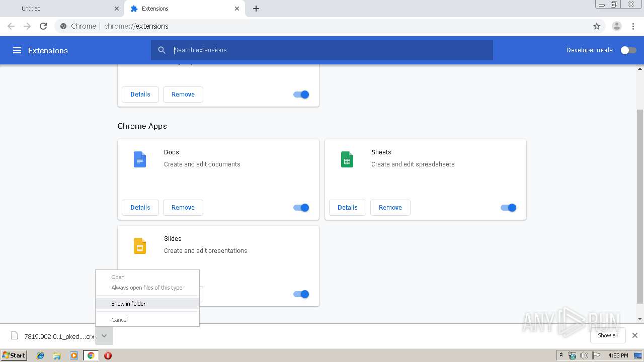Click the Docs app icon
This screenshot has height=362, width=644.
click(140, 159)
